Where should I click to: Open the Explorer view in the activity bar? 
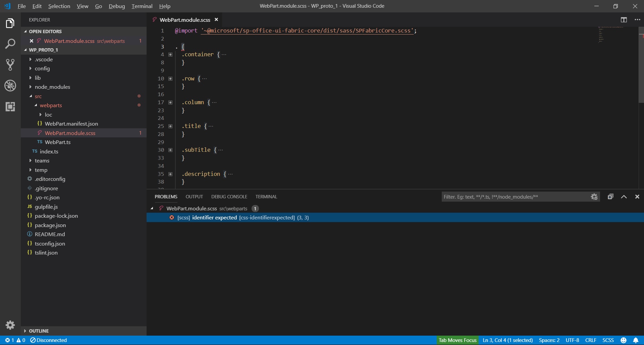click(x=10, y=23)
